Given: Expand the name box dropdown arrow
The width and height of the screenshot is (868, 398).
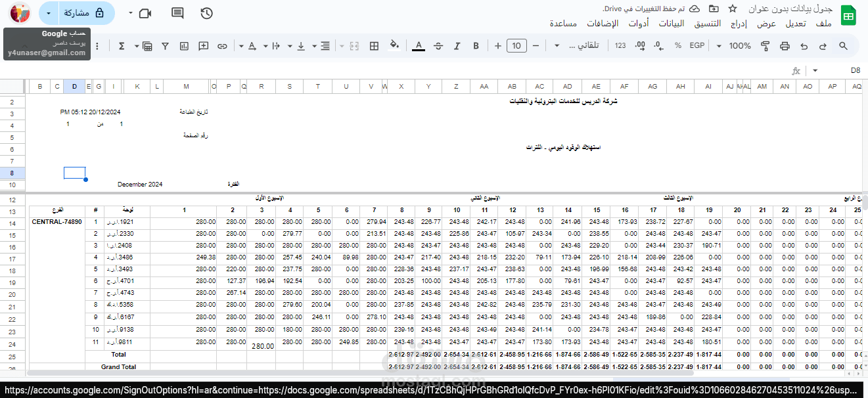Looking at the screenshot, I should click(815, 70).
